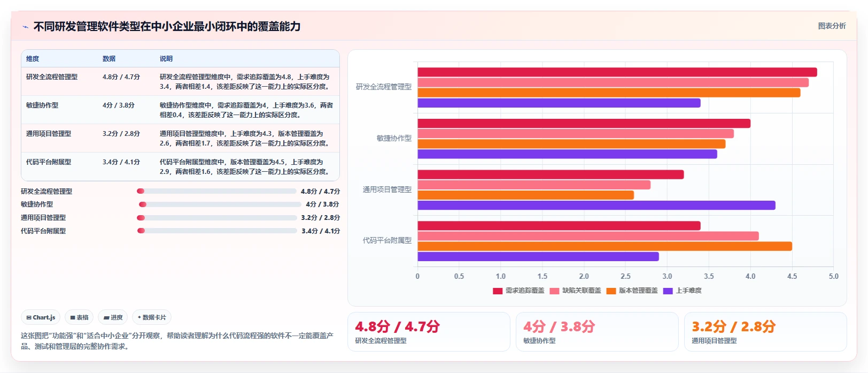
Task: Toggle the 缺陷关联覆盖 legend item
Action: [x=575, y=291]
